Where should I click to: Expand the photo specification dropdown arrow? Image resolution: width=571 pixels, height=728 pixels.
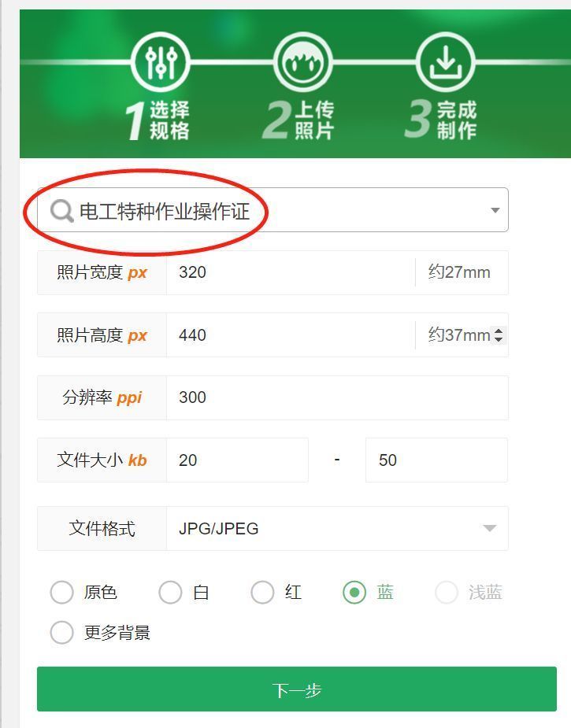pos(495,210)
